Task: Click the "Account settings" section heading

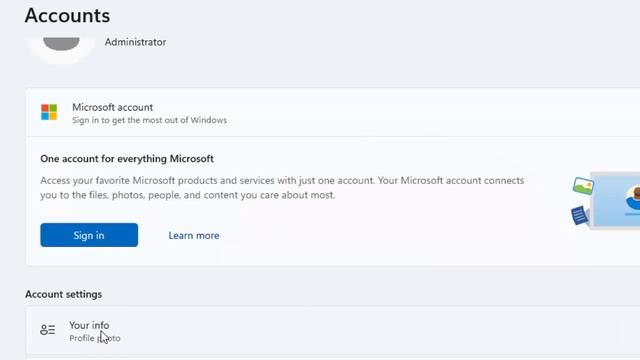Action: 64,294
